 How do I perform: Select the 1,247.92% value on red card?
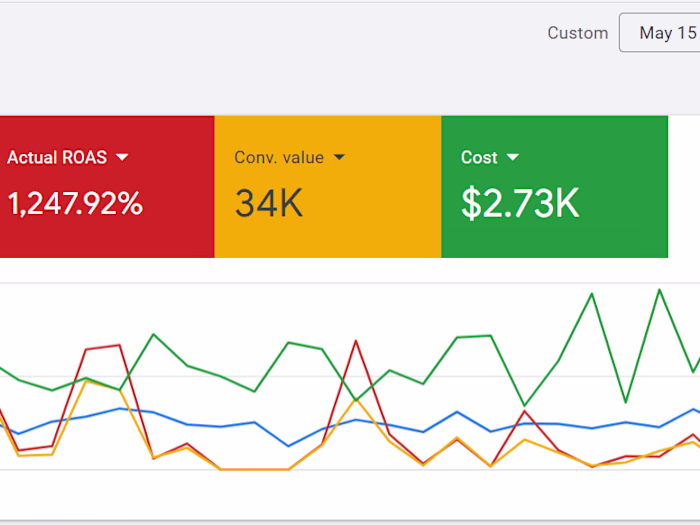(75, 204)
